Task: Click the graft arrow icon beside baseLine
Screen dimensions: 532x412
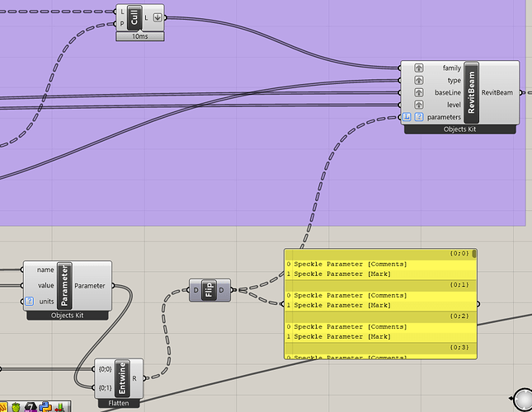Action: (x=419, y=92)
